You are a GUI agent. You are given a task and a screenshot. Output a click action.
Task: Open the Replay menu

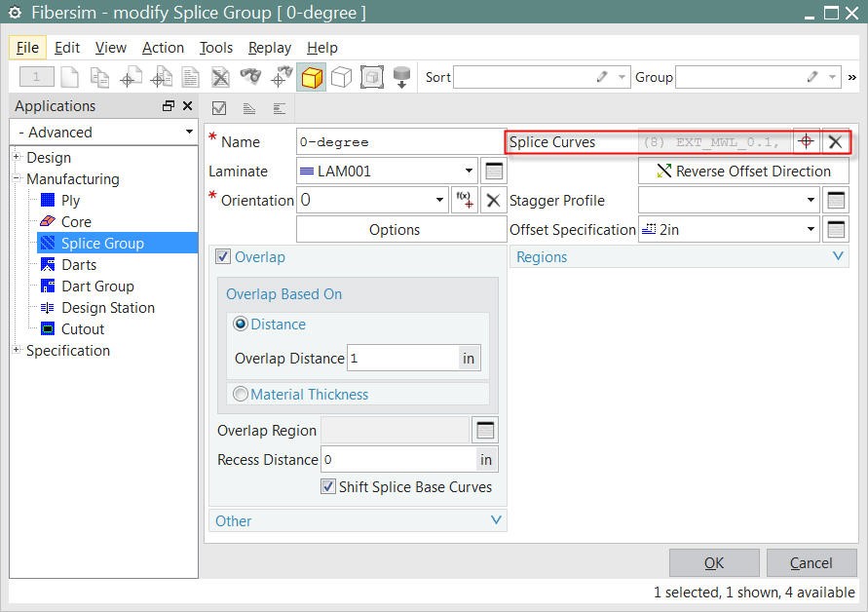[x=269, y=47]
